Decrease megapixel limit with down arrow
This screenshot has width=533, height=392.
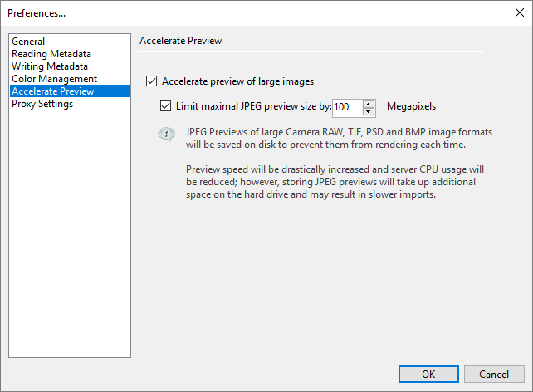click(369, 111)
